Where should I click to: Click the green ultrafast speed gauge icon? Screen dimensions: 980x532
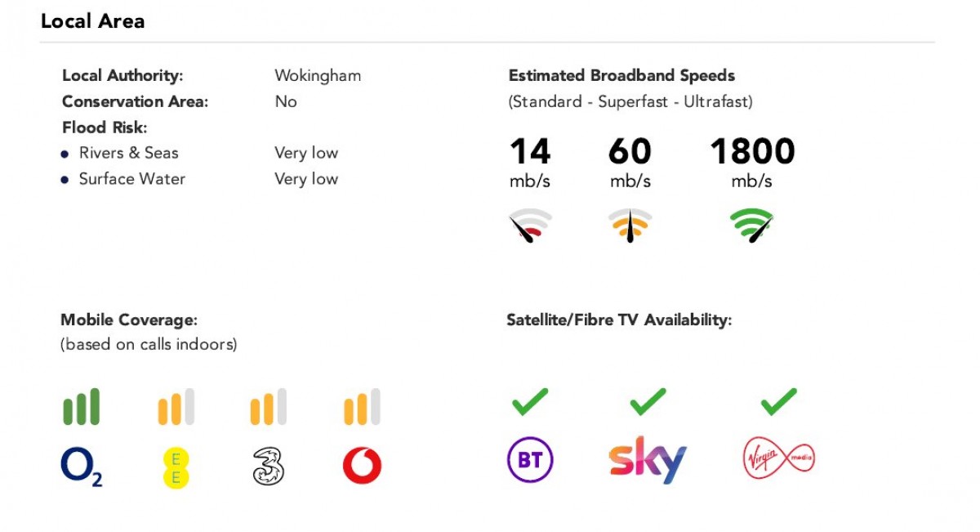coord(751,226)
